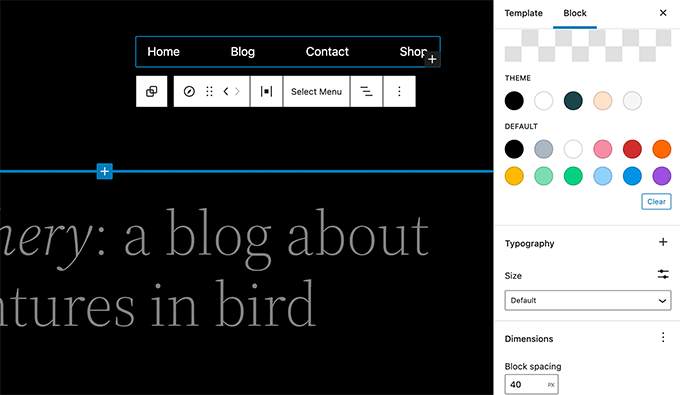Pick the pale pink default swatch
The width and height of the screenshot is (680, 395).
[602, 149]
